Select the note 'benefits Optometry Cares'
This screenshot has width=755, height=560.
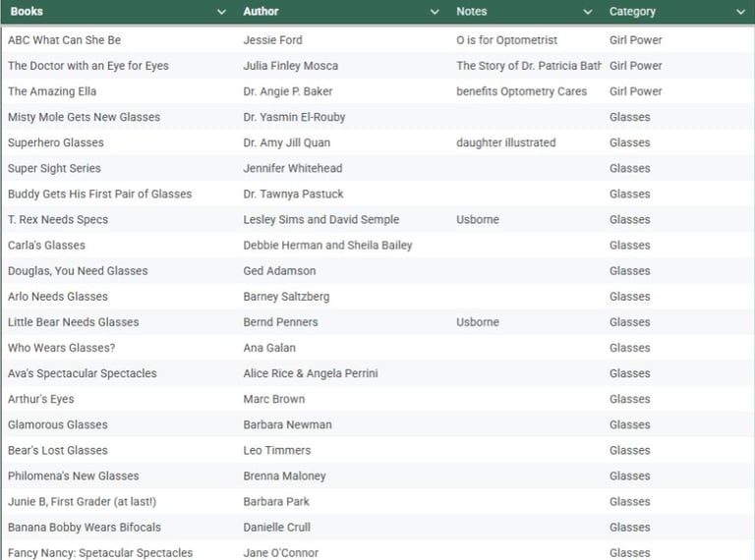521,91
